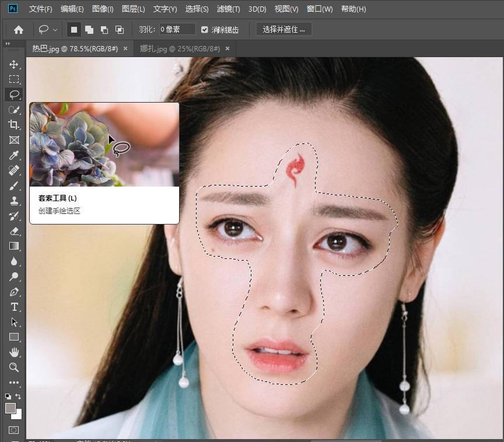The image size is (504, 442).
Task: Pick the Eyedropper tool
Action: pyautogui.click(x=14, y=155)
